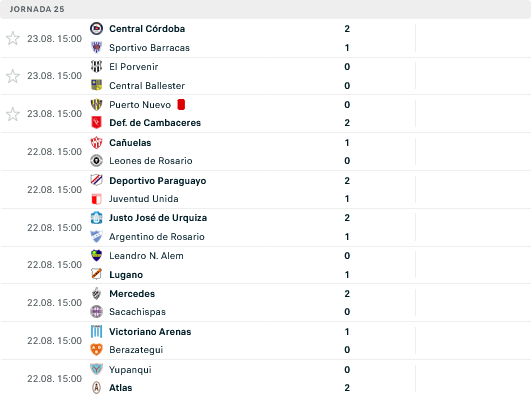Click the Def. de Cambaceres red crest
Image resolution: width=531 pixels, height=397 pixels.
pyautogui.click(x=97, y=123)
